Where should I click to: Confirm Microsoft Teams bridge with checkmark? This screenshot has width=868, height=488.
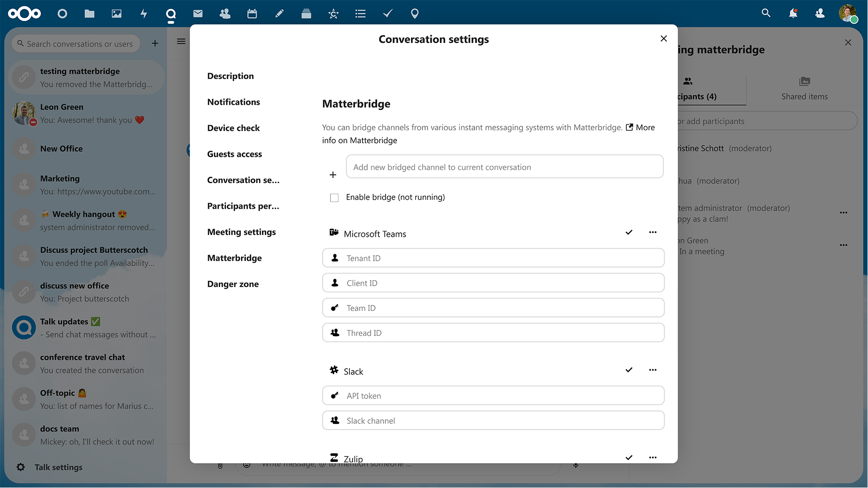click(629, 232)
